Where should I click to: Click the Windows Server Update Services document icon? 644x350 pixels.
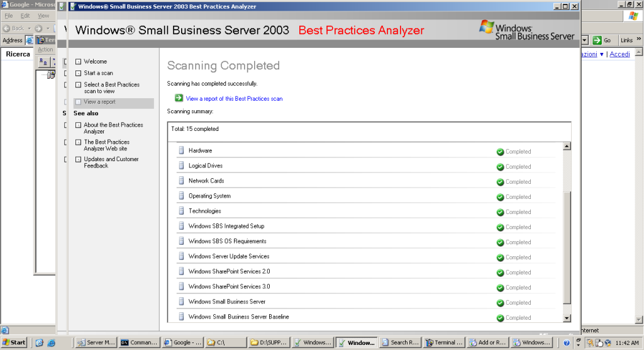181,256
